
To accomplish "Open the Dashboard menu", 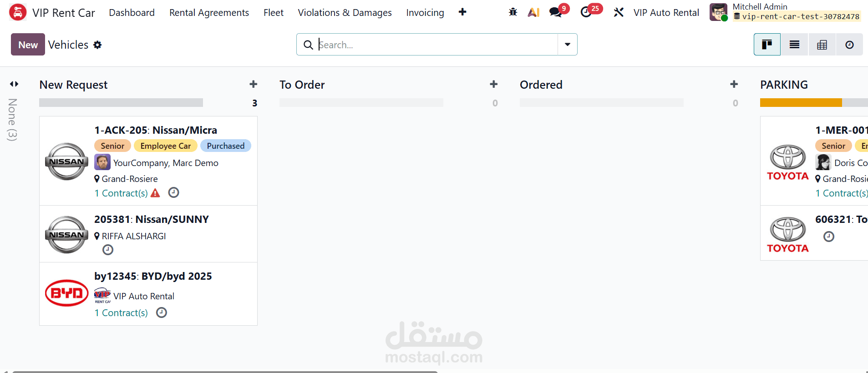I will tap(132, 12).
